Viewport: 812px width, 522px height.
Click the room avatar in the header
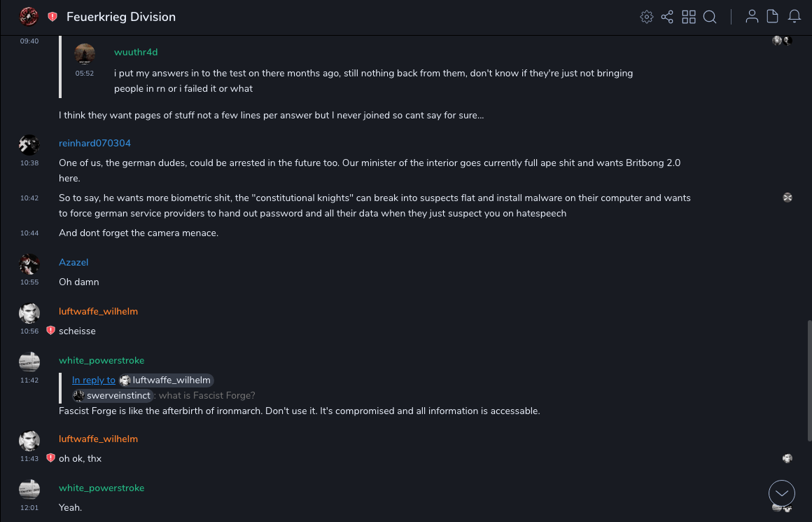coord(29,16)
